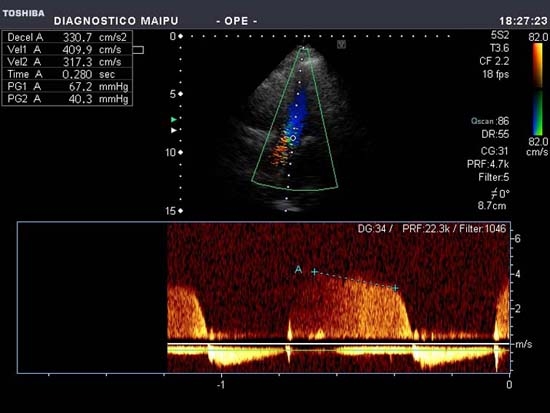
Task: Click the white arrow marker on depth scale
Action: click(174, 130)
